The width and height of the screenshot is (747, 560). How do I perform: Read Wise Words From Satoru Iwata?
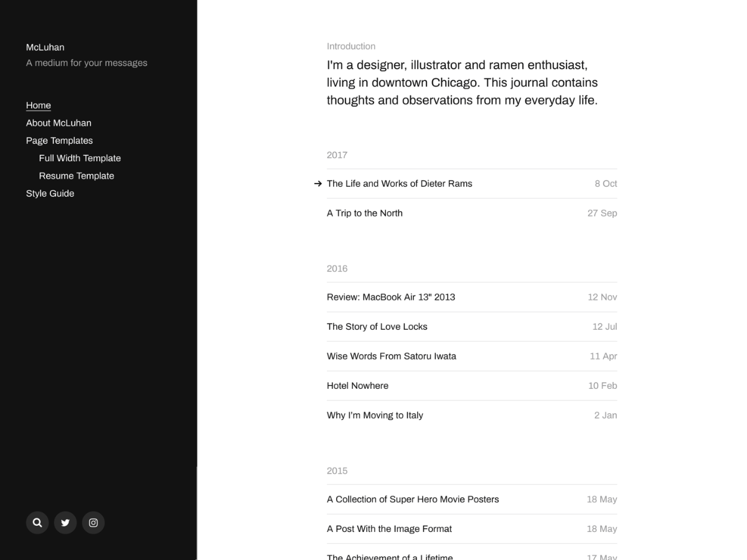[392, 356]
